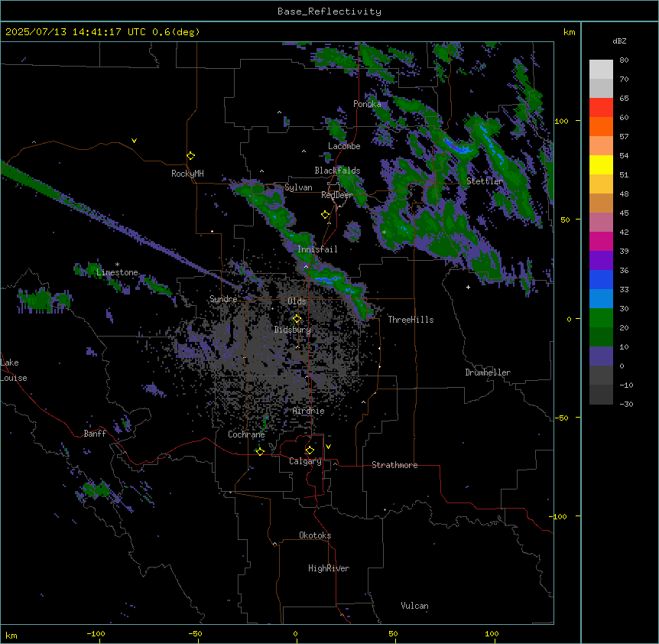
Task: Click the Didsbury label
Action: (x=293, y=330)
